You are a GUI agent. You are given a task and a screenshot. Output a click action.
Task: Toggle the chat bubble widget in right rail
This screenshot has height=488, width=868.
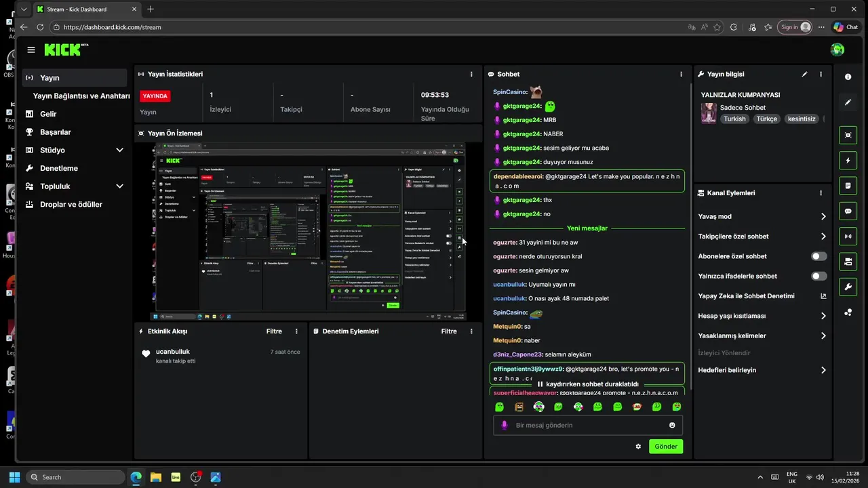pos(848,211)
